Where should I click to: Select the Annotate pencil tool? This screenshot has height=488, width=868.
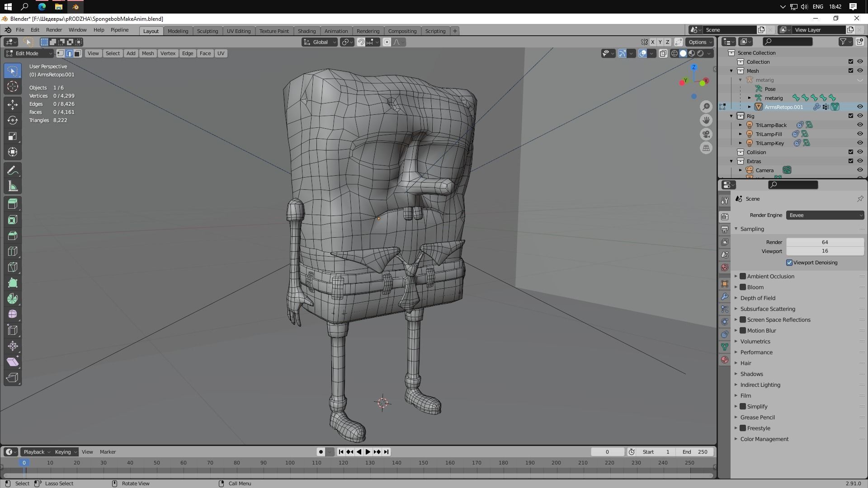pyautogui.click(x=13, y=170)
